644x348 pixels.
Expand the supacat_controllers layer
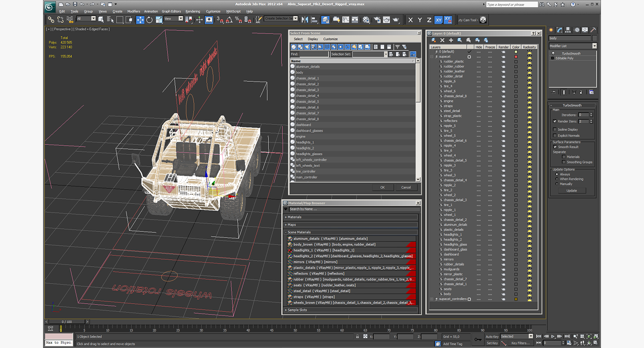click(x=432, y=299)
